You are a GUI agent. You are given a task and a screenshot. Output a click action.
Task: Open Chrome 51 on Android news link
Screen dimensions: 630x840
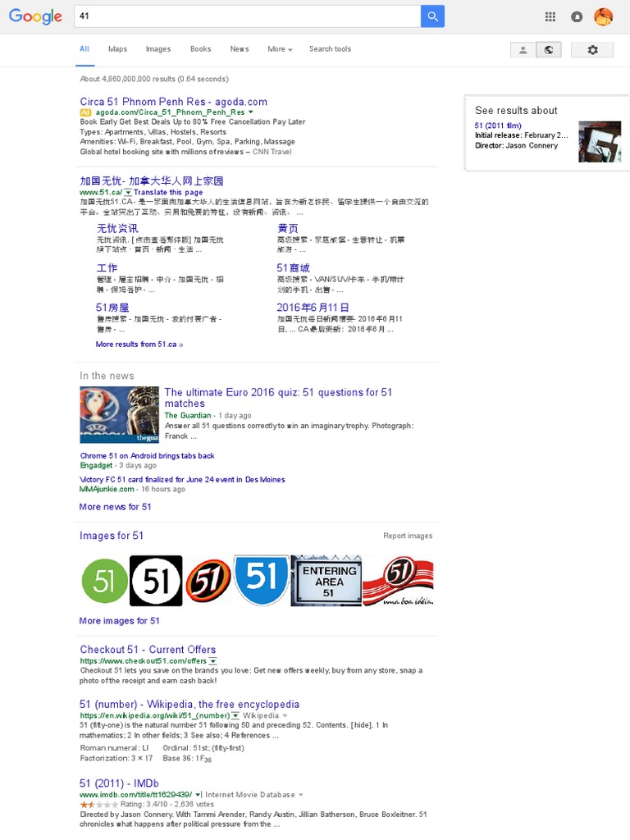(x=148, y=455)
